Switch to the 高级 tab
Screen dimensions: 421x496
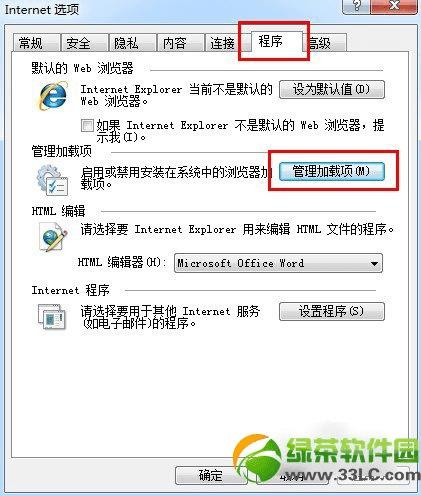pyautogui.click(x=325, y=43)
